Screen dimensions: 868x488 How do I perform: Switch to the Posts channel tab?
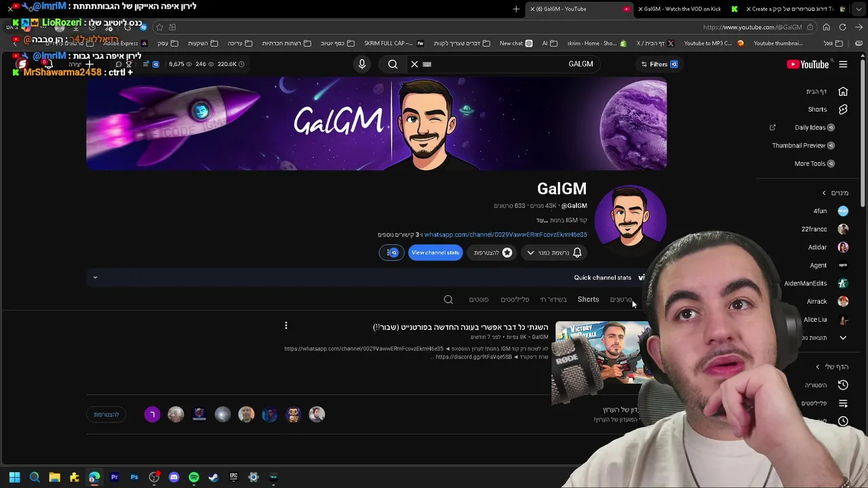[x=478, y=300]
